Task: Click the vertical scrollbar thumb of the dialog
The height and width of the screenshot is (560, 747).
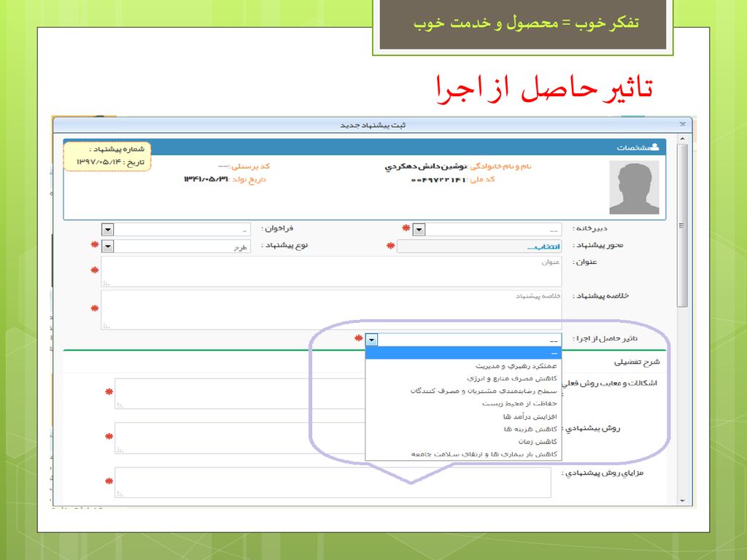Action: (682, 225)
